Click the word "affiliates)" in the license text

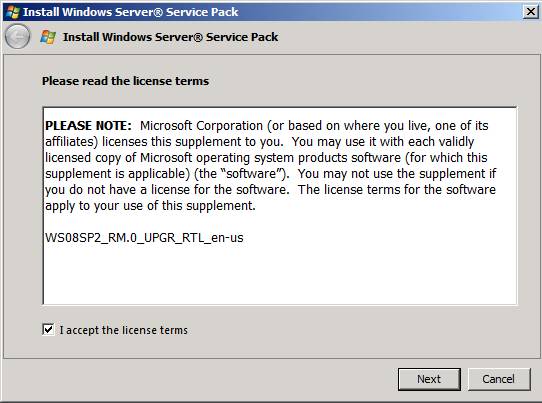click(x=72, y=142)
